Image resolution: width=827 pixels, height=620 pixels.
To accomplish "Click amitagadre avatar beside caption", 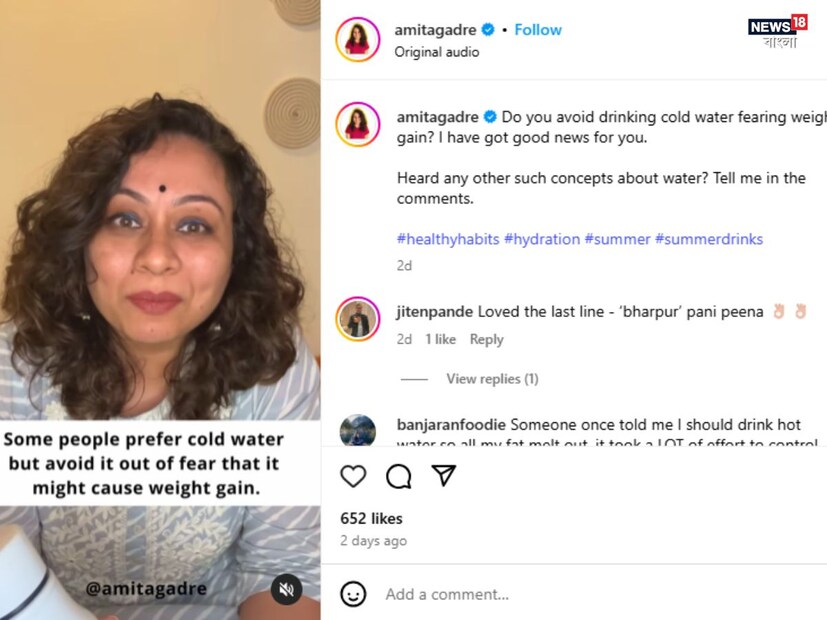I will 357,123.
